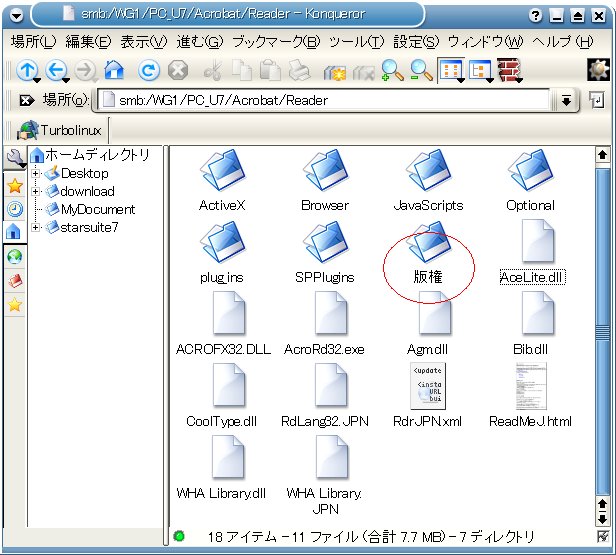
Task: Switch to tree view mode
Action: tap(479, 71)
